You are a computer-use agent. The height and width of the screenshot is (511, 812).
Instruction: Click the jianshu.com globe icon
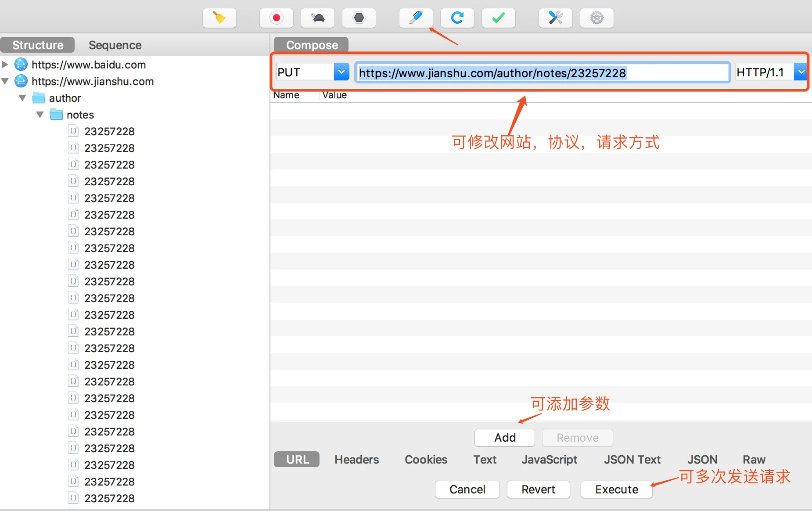coord(21,81)
